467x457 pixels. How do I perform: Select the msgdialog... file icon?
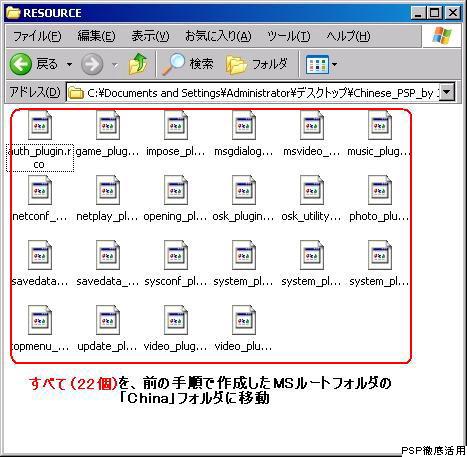tap(244, 125)
